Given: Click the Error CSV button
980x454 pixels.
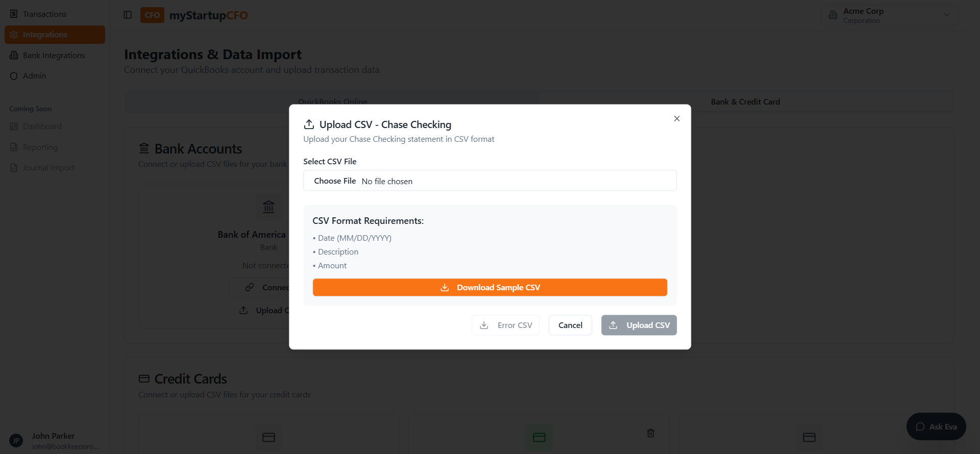Looking at the screenshot, I should click(505, 325).
